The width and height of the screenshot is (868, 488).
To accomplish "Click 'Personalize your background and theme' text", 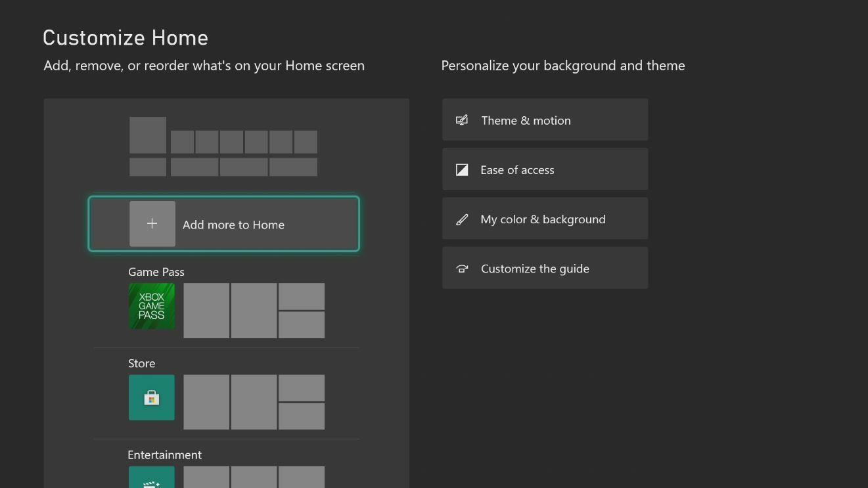I will (x=563, y=66).
